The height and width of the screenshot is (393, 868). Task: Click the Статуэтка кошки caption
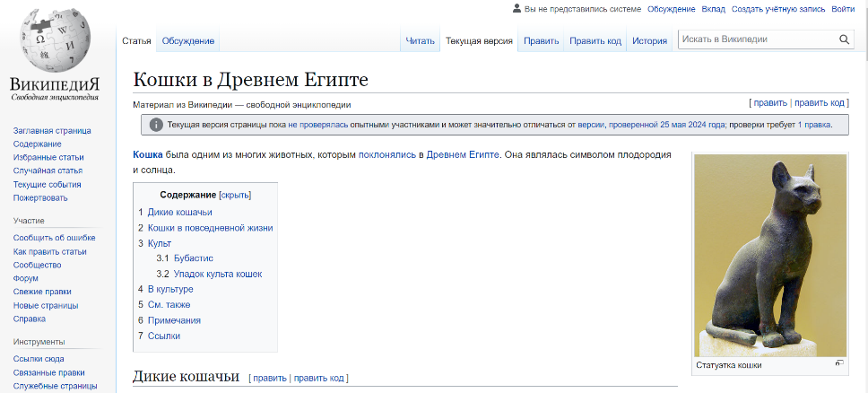(728, 365)
